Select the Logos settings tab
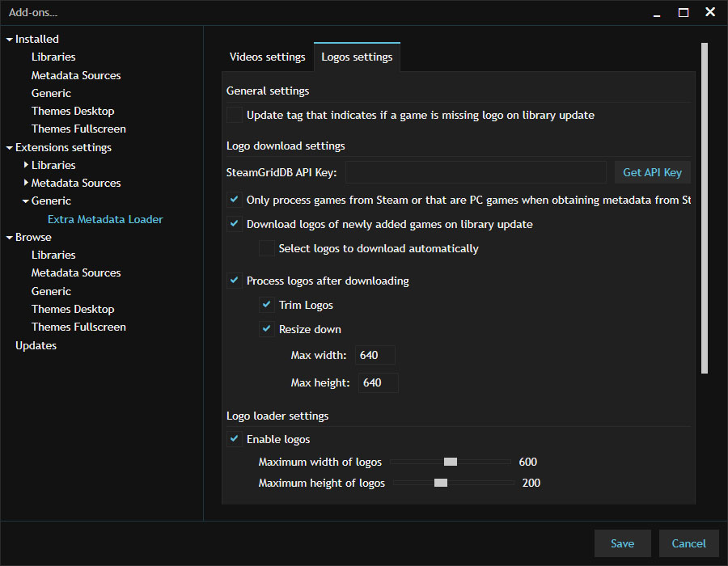Viewport: 728px width, 566px height. tap(356, 57)
